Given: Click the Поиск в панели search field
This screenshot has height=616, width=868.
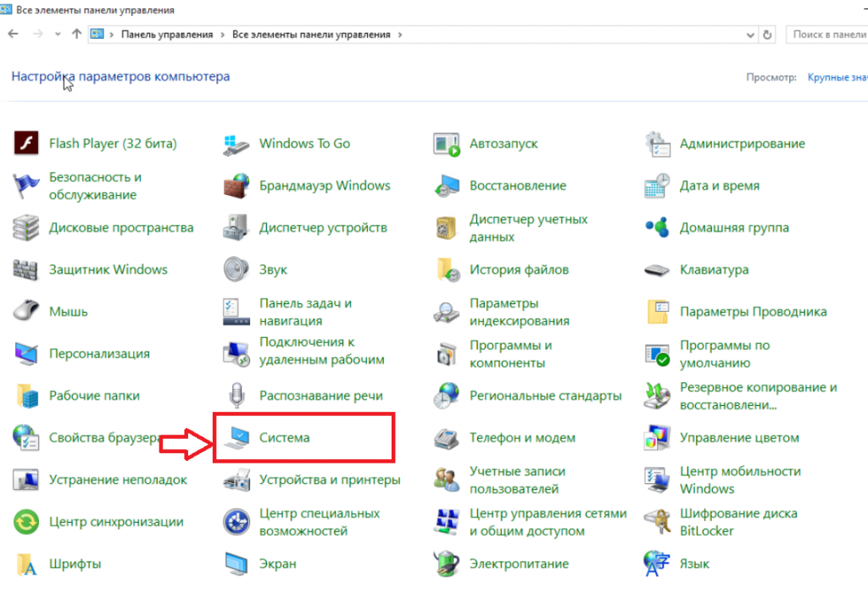Looking at the screenshot, I should 827,34.
